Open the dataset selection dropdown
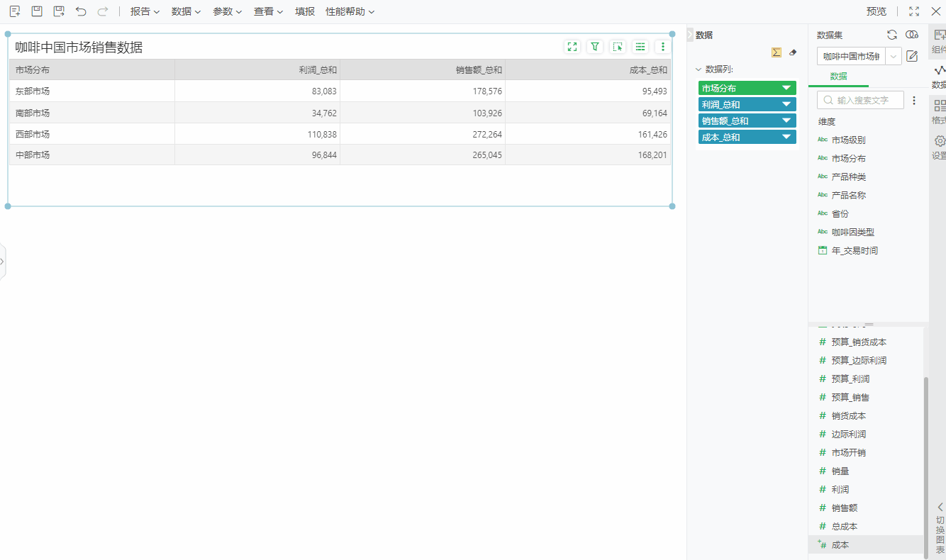This screenshot has width=946, height=560. tap(894, 56)
